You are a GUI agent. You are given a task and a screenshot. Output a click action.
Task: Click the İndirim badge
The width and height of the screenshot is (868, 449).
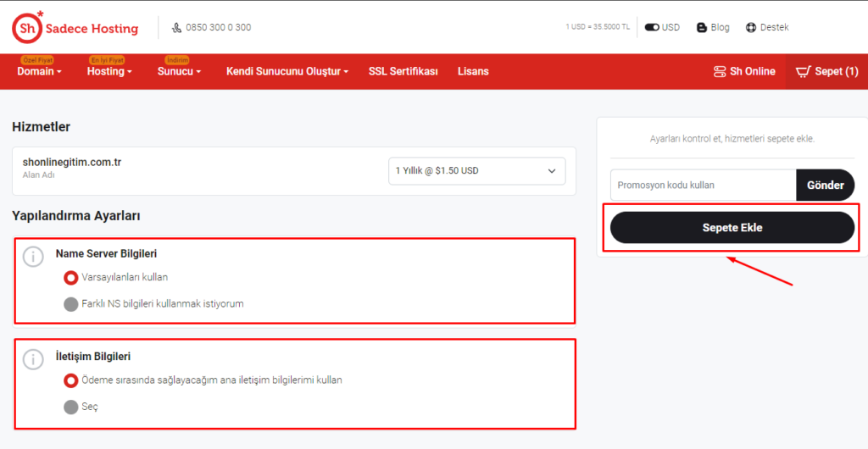pos(178,59)
